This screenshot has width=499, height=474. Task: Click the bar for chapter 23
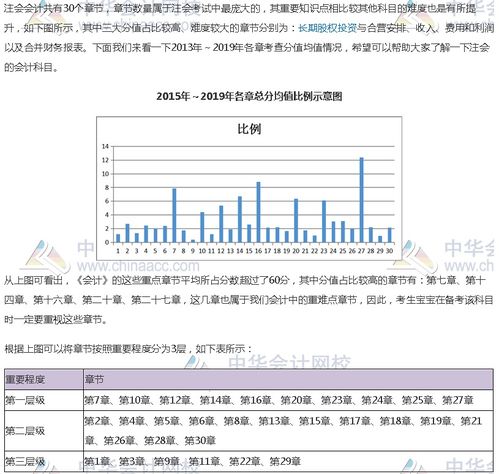point(324,221)
